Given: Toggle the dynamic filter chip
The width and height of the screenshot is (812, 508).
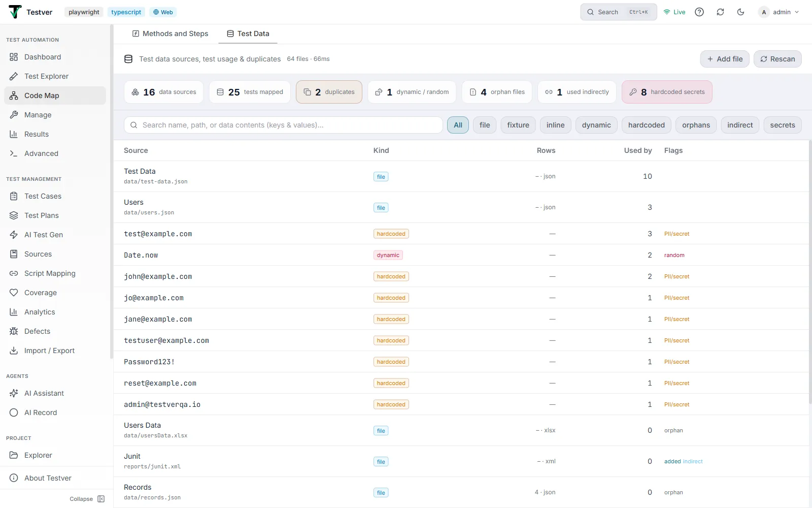Looking at the screenshot, I should pyautogui.click(x=596, y=125).
